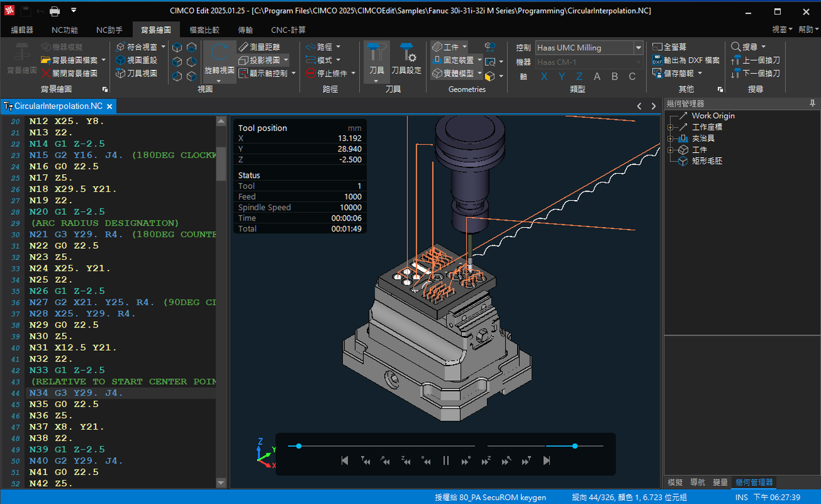Switch to the 變量 bottom panel tab
Screen dimensions: 821x504
coord(720,482)
